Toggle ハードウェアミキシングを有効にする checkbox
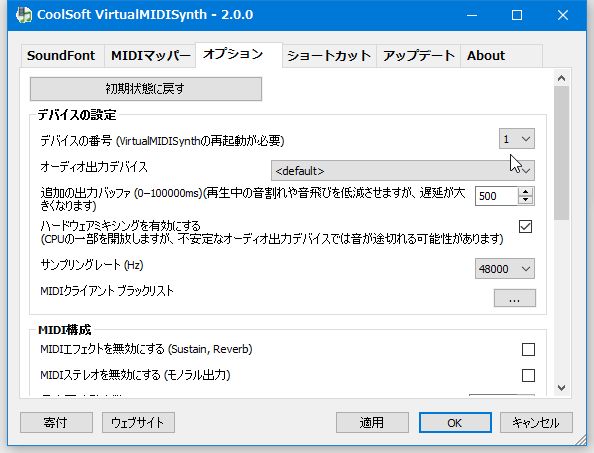594x453 pixels. 525,227
